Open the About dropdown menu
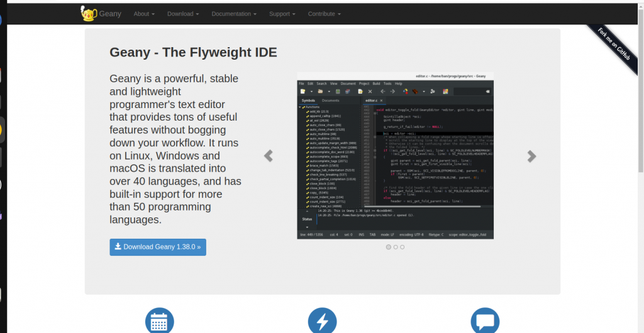644x333 pixels. point(144,14)
